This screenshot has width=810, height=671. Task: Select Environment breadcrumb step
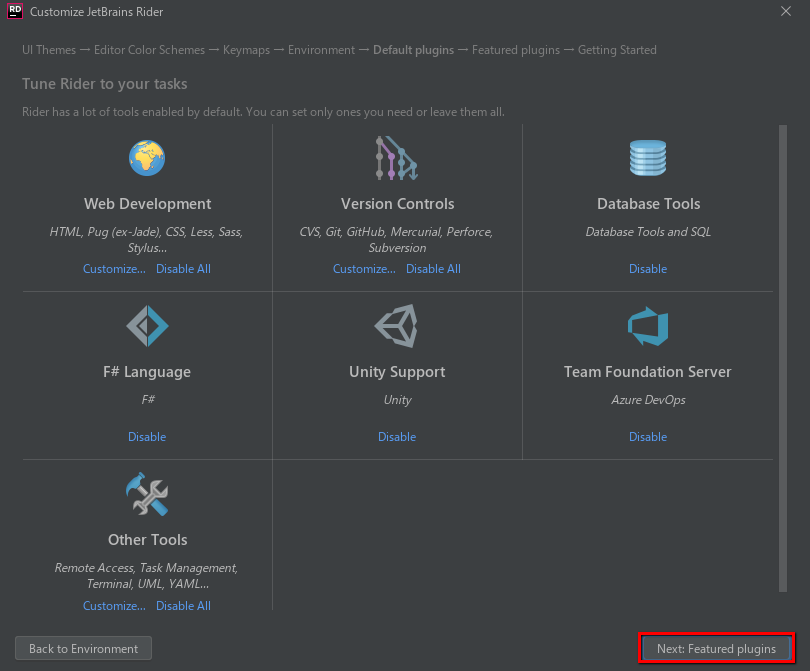[321, 50]
